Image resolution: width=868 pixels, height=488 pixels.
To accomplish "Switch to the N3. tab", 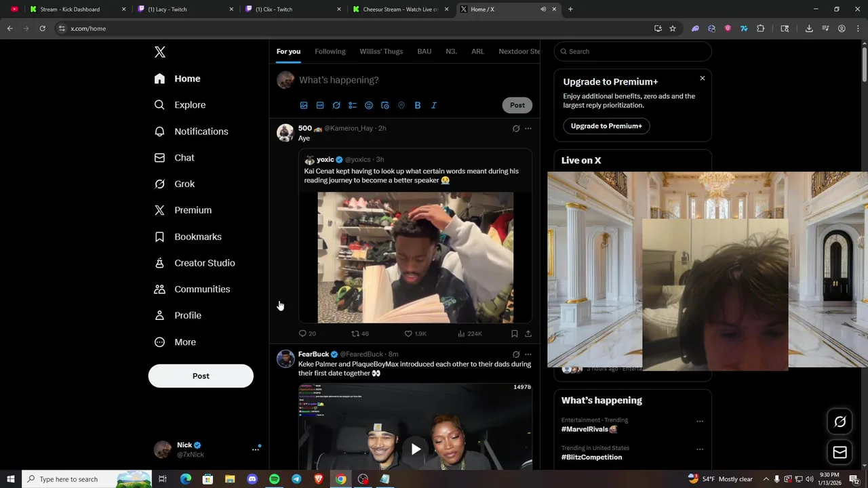I will [451, 52].
